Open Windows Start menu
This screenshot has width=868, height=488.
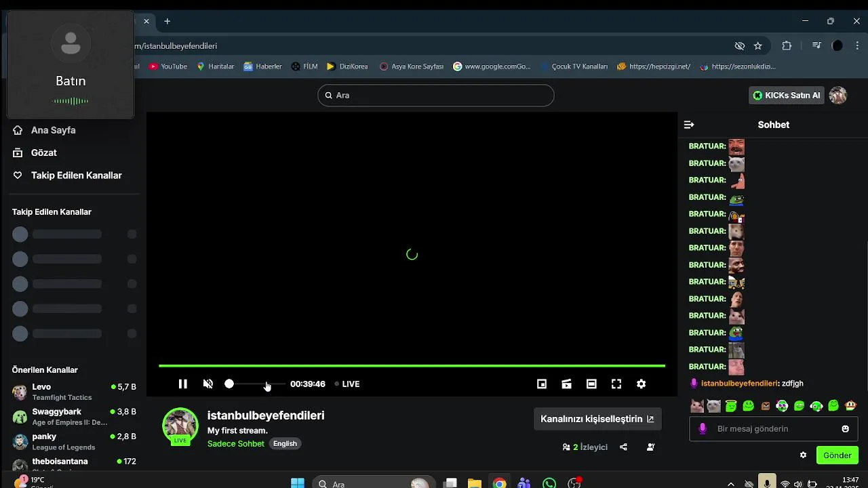pos(297,483)
